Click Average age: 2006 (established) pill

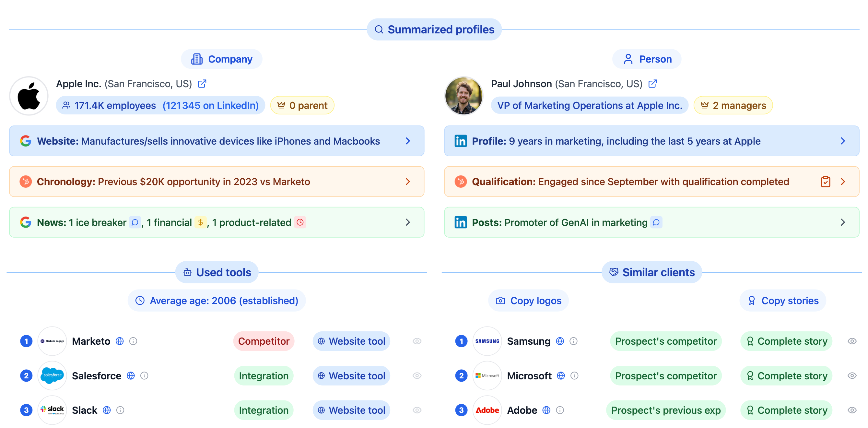pyautogui.click(x=217, y=300)
